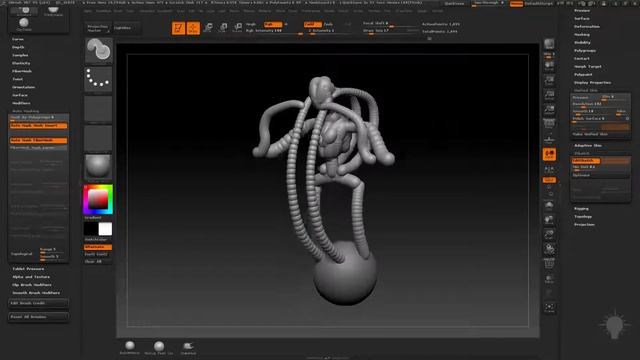The width and height of the screenshot is (640, 360).
Task: Expand the Elasticity section
Action: click(x=21, y=63)
